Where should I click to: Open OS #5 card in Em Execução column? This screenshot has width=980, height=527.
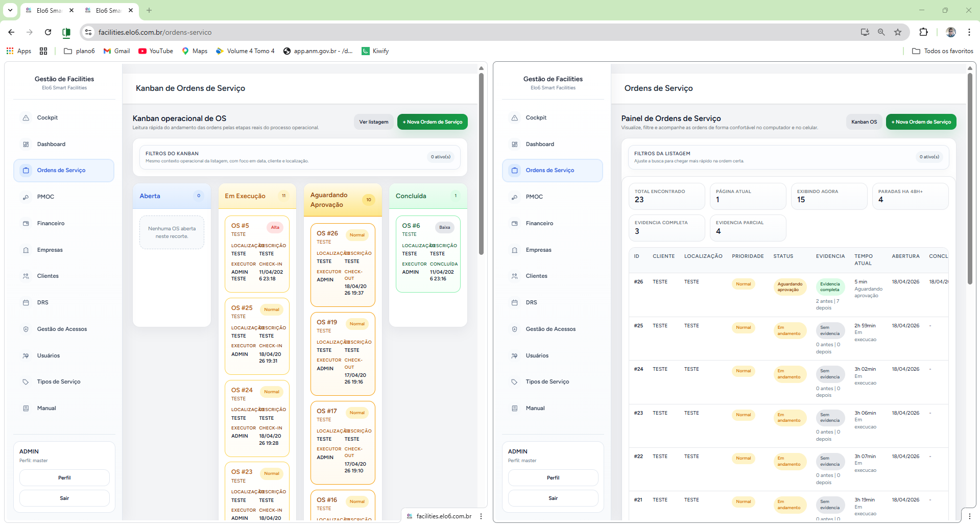257,254
